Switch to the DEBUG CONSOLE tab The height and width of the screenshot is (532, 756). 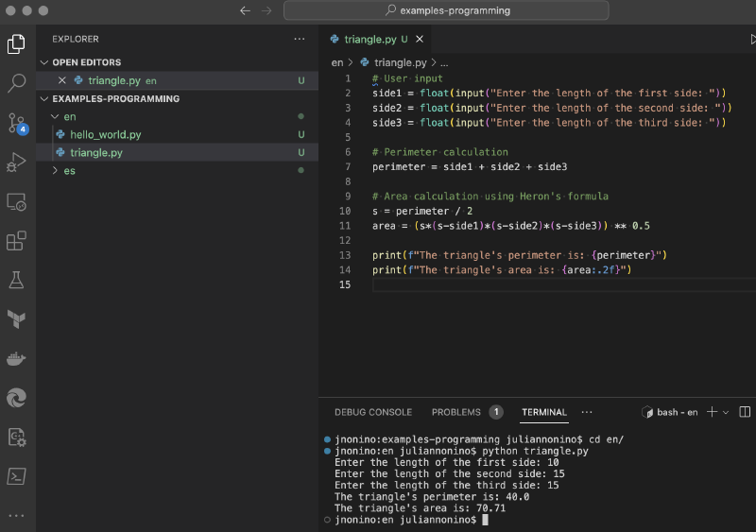point(372,412)
